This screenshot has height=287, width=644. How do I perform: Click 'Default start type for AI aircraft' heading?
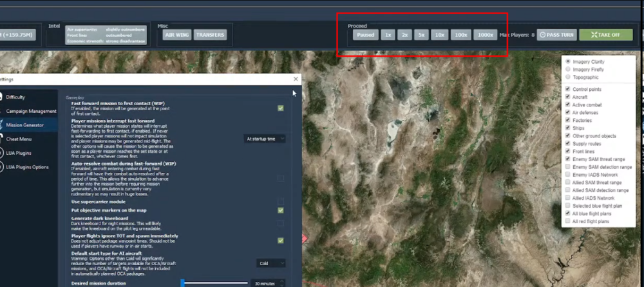pyautogui.click(x=106, y=253)
